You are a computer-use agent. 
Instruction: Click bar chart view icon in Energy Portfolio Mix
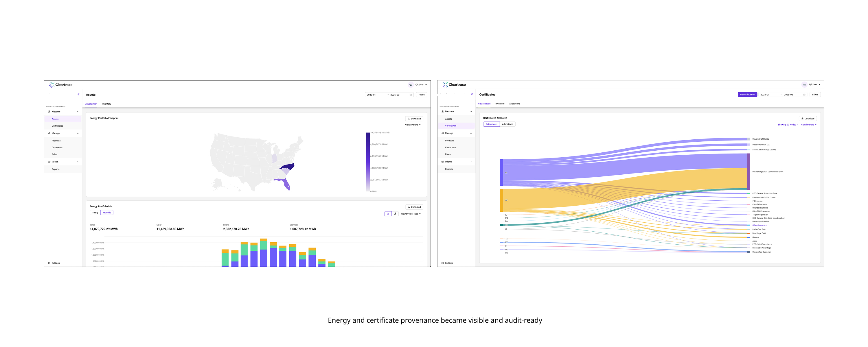point(388,214)
